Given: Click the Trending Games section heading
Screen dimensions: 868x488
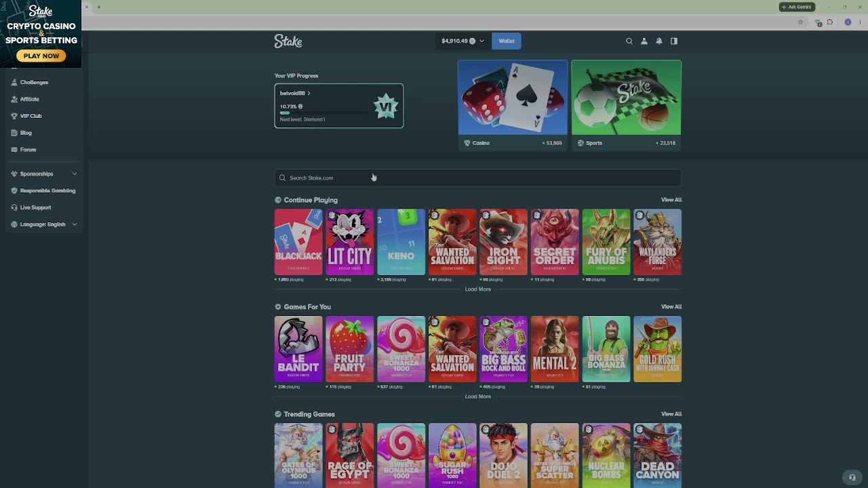Looking at the screenshot, I should [309, 414].
